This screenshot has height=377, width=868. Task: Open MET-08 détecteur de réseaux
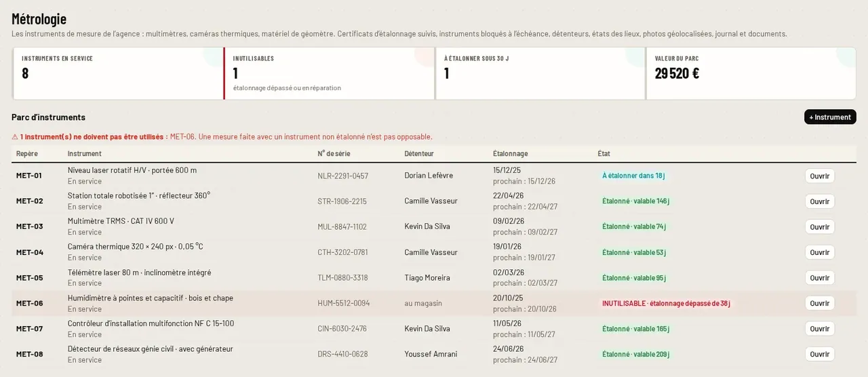pyautogui.click(x=820, y=354)
